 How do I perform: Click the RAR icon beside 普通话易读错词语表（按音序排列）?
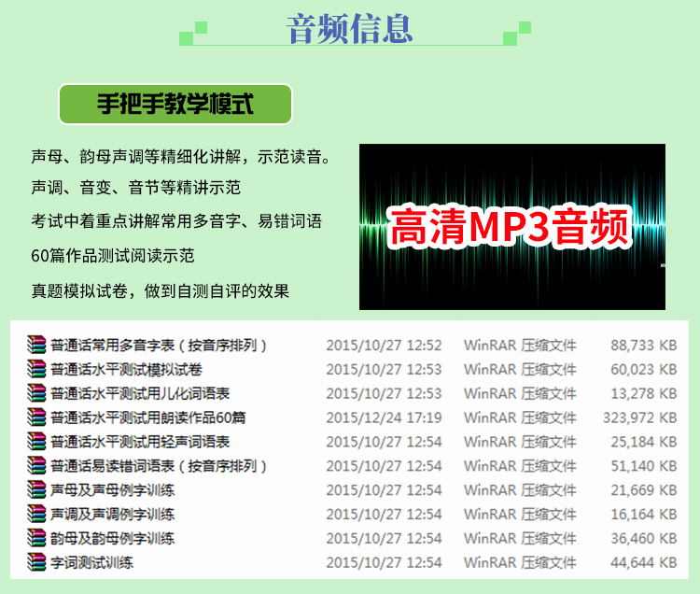pyautogui.click(x=36, y=466)
